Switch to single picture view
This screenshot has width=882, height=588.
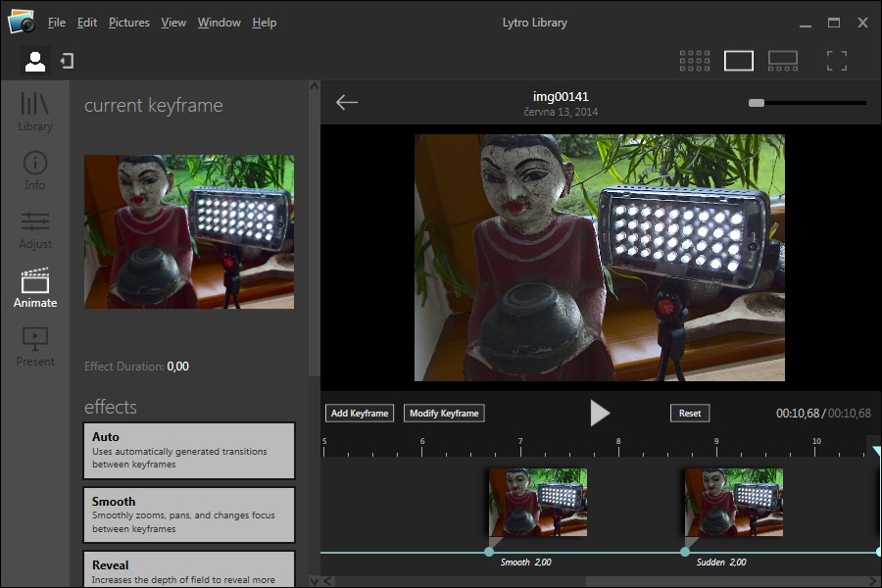739,61
